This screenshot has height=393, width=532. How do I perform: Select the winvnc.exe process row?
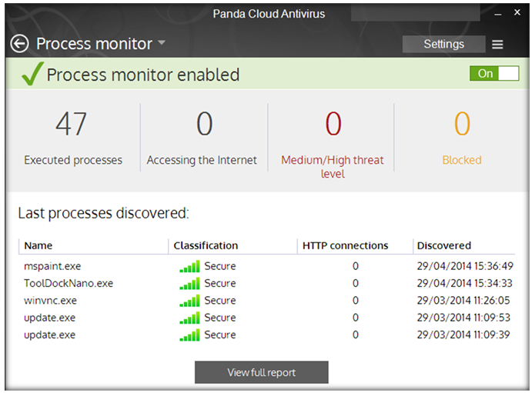[267, 301]
